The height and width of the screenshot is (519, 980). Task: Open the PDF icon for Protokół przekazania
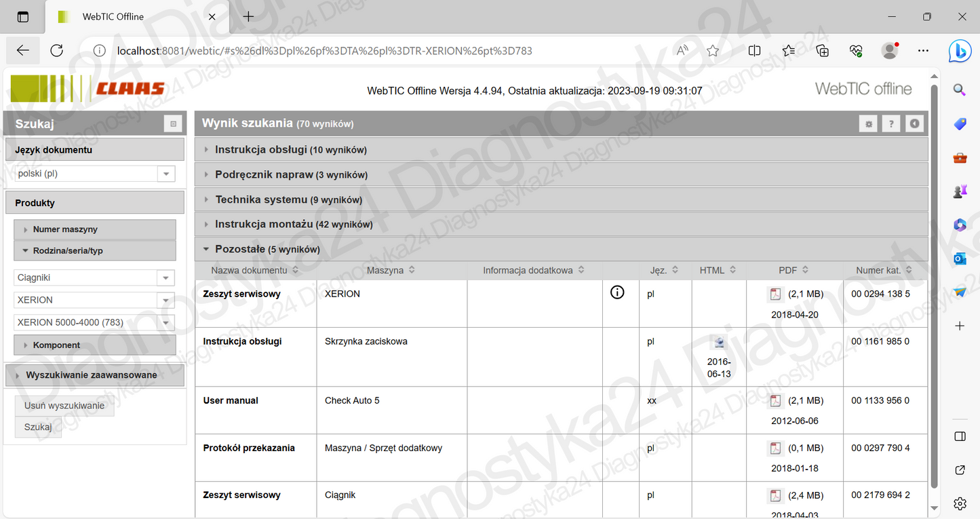[775, 448]
